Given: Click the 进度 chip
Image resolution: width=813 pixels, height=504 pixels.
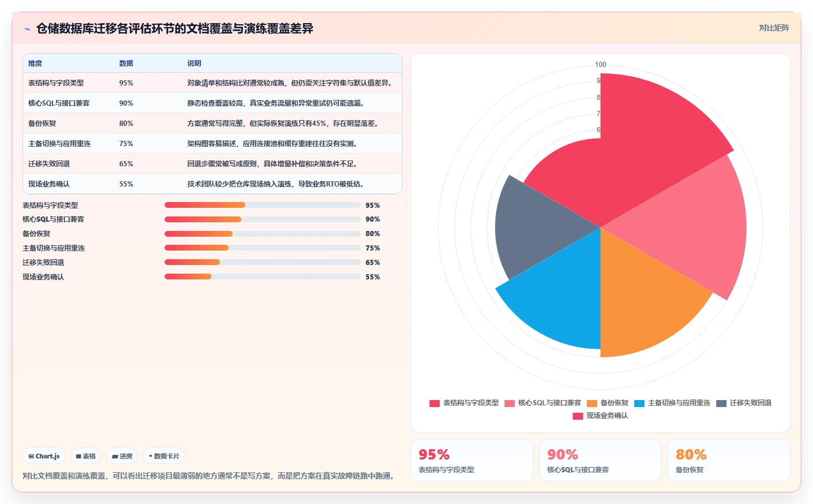Looking at the screenshot, I should click(x=122, y=456).
